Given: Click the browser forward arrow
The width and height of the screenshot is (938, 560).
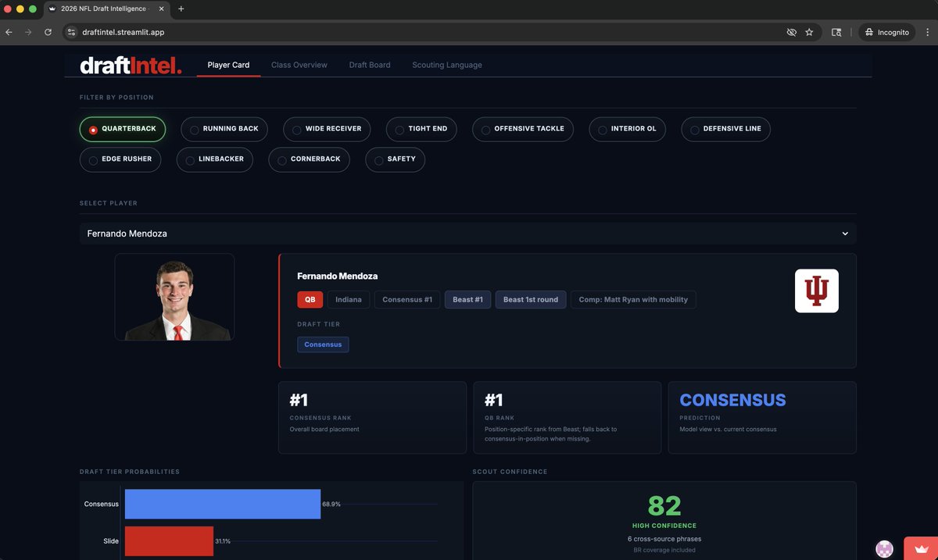Looking at the screenshot, I should tap(28, 32).
